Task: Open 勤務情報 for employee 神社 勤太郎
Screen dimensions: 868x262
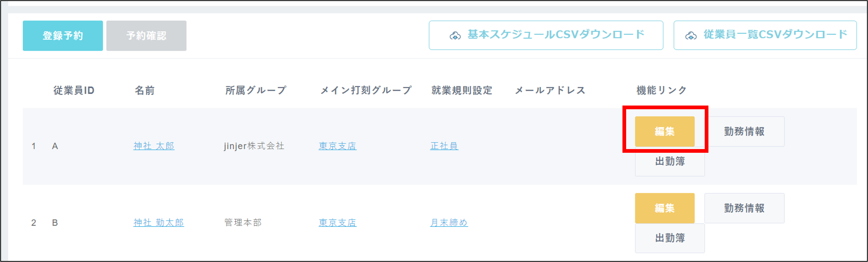Action: pyautogui.click(x=744, y=208)
